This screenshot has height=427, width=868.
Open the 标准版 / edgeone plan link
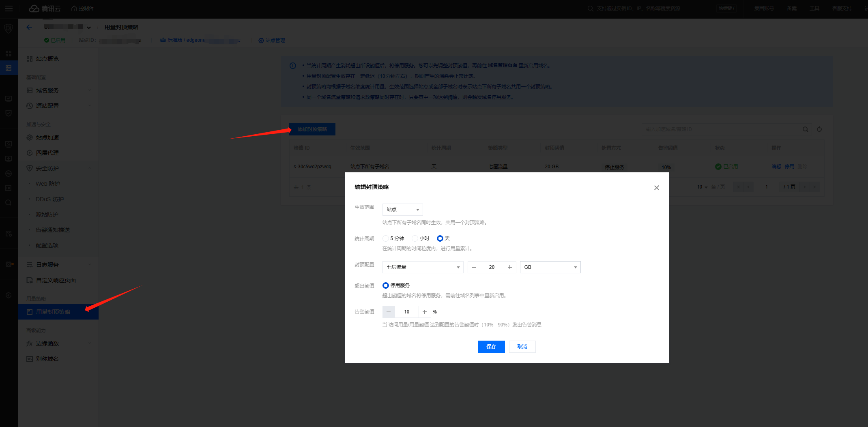click(x=200, y=40)
